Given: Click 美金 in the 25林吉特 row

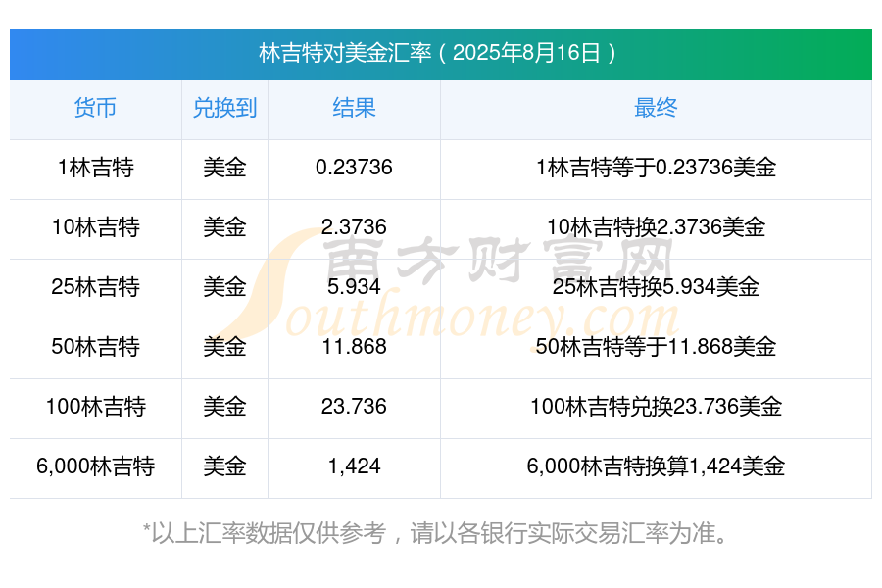Looking at the screenshot, I should point(225,287).
